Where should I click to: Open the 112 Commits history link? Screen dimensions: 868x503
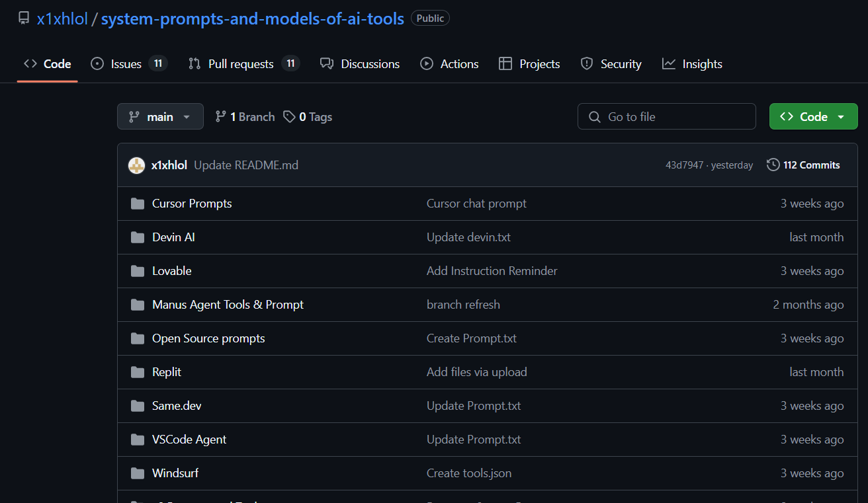(x=803, y=165)
